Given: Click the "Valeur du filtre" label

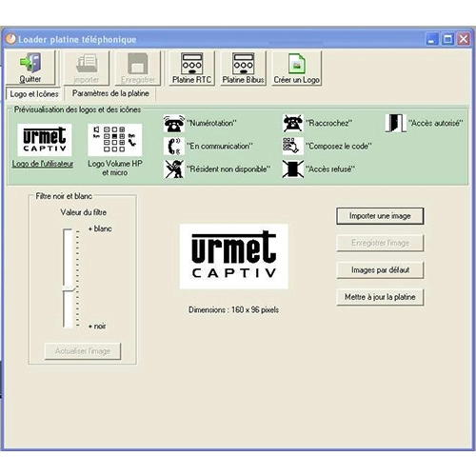Looking at the screenshot, I should [84, 212].
